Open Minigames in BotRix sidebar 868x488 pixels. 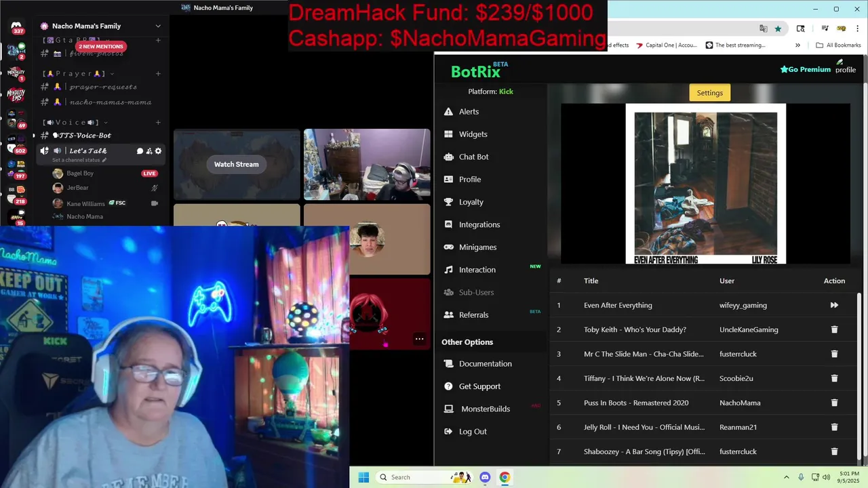471,247
